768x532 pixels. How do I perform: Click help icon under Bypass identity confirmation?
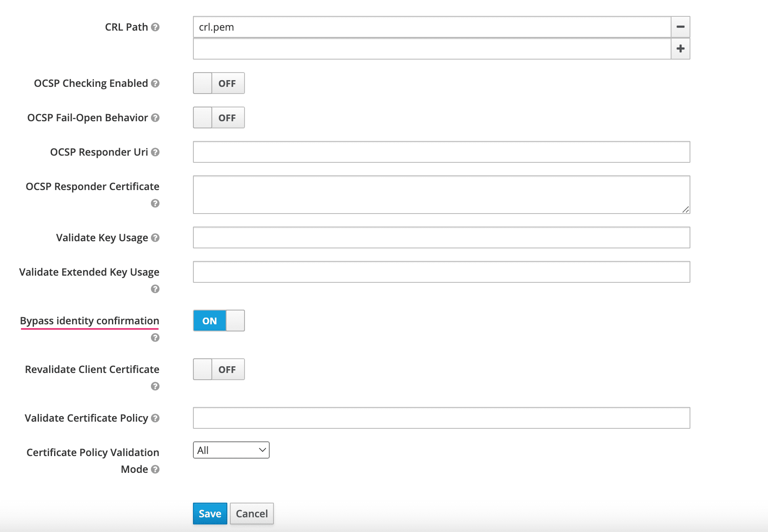tap(155, 338)
